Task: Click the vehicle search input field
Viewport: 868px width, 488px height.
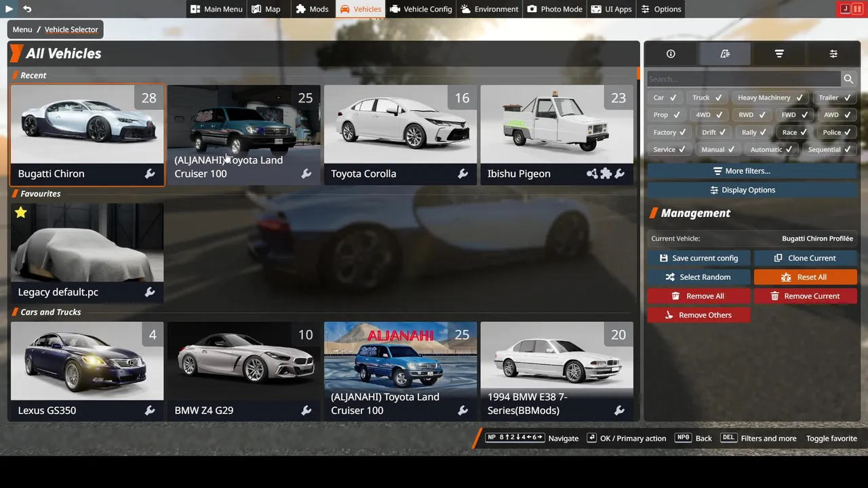Action: [x=744, y=79]
